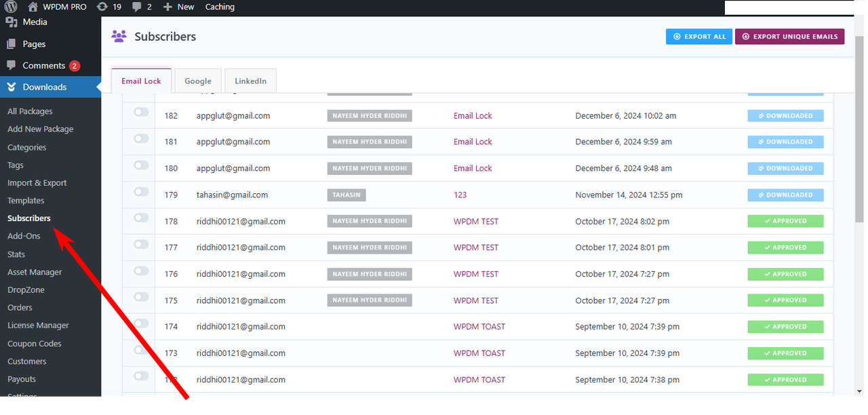Click the Export Unique Emails button
868x415 pixels.
[789, 37]
